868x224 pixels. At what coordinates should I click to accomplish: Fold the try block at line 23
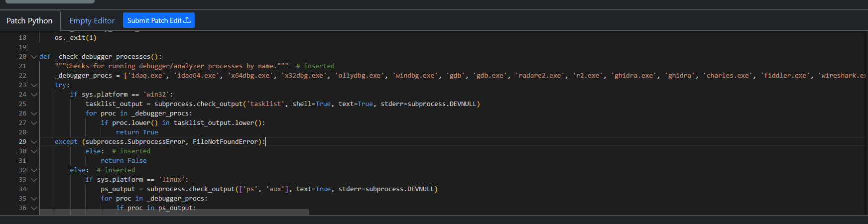[x=34, y=85]
